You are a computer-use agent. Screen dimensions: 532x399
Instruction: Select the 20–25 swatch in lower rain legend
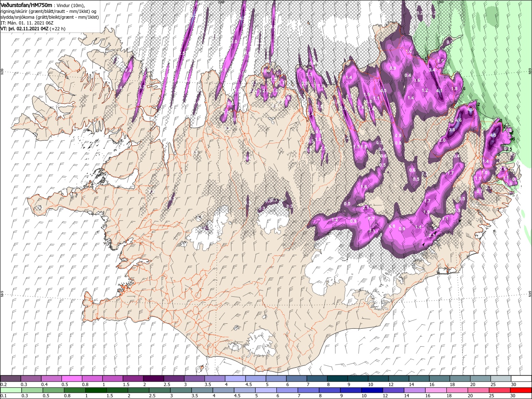click(x=478, y=390)
